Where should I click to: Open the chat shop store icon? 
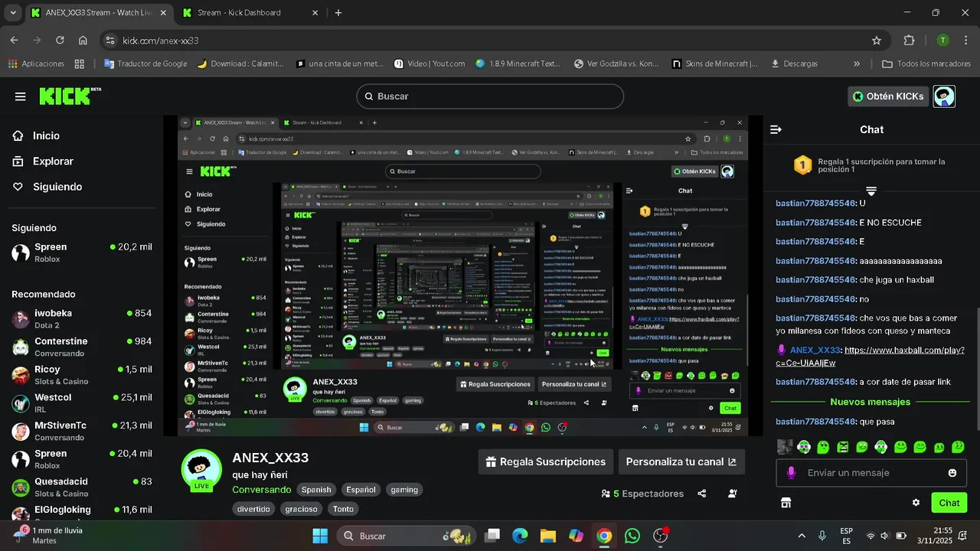tap(786, 503)
